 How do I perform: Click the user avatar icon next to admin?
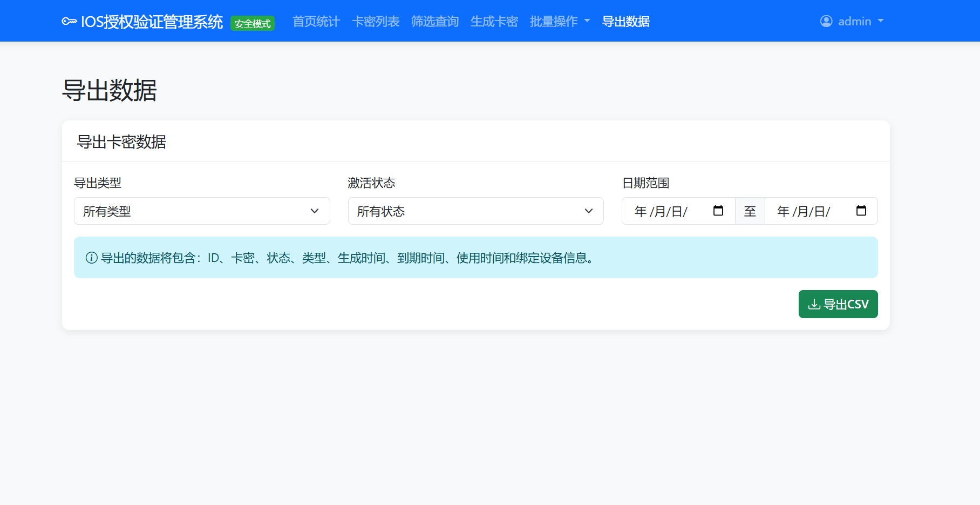(826, 21)
